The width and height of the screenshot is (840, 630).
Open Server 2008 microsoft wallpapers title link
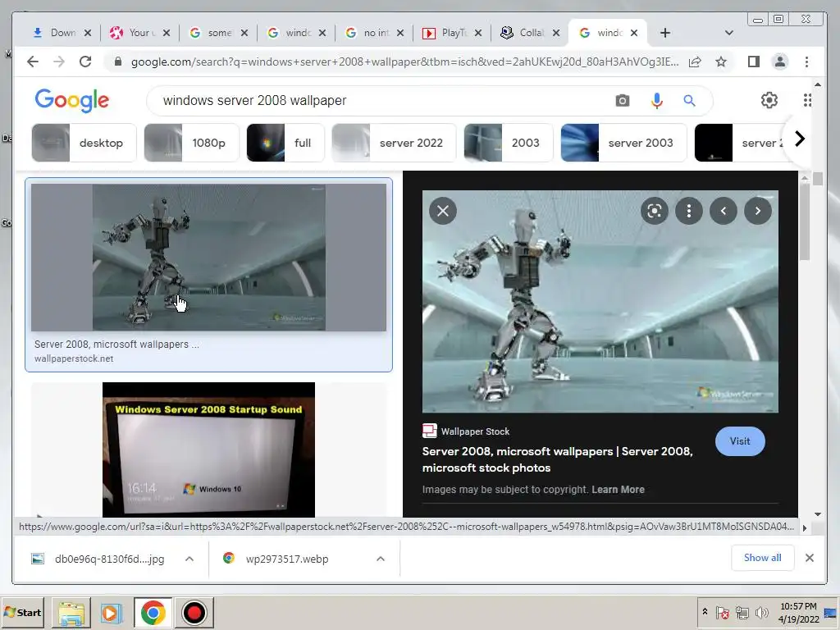pyautogui.click(x=557, y=459)
